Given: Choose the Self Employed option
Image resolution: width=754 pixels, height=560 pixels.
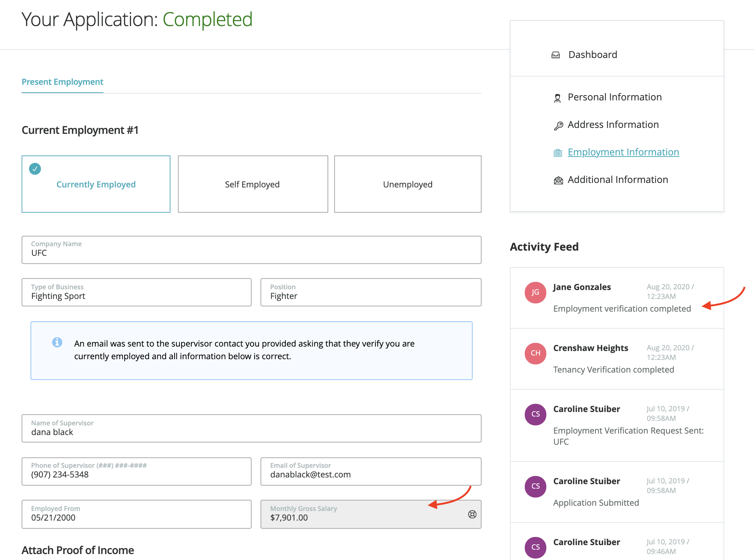Looking at the screenshot, I should 253,184.
